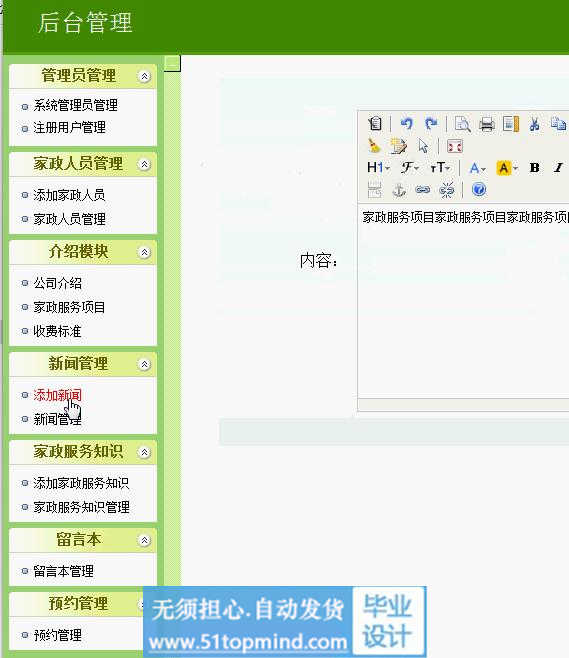Click the fullscreen editor icon

coord(454,146)
